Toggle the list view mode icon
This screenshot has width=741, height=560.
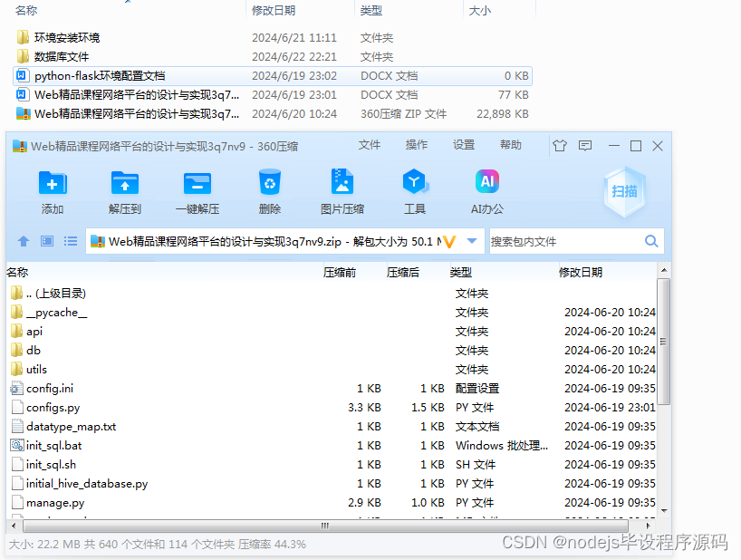(70, 241)
